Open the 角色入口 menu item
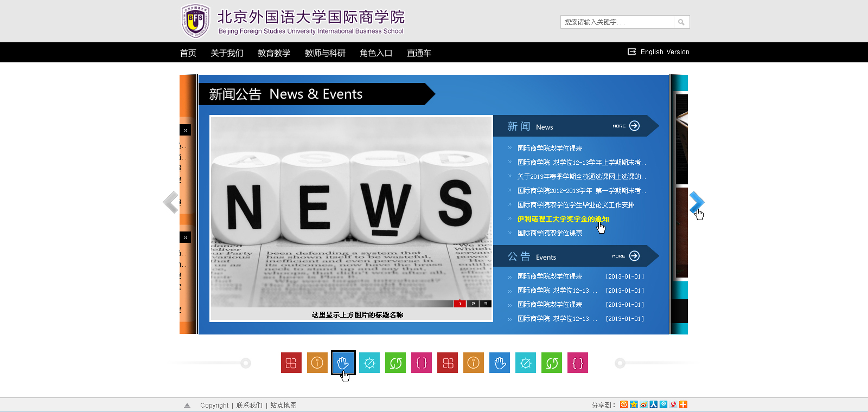This screenshot has width=868, height=412. pyautogui.click(x=376, y=53)
